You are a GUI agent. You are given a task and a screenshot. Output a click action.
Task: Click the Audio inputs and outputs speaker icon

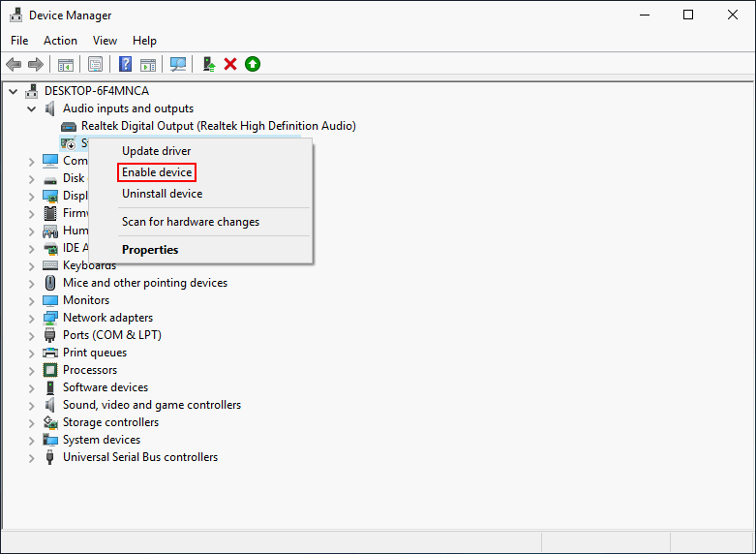[x=49, y=108]
